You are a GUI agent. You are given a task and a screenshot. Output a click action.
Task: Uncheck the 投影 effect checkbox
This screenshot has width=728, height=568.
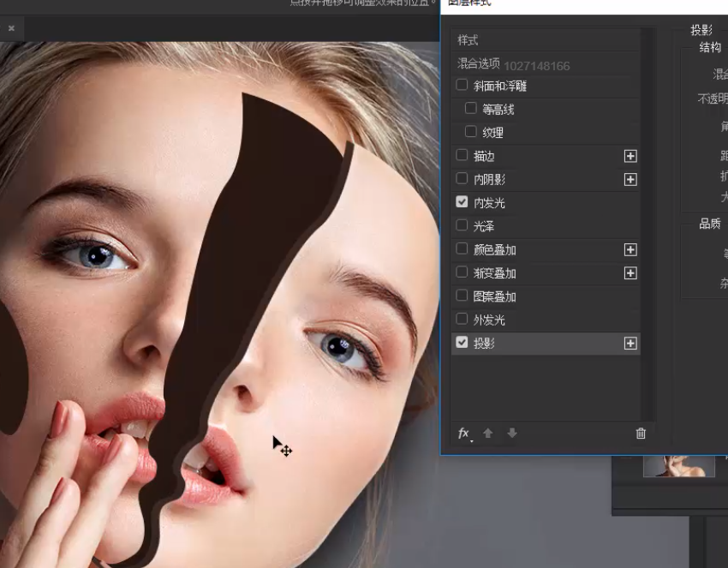point(462,343)
